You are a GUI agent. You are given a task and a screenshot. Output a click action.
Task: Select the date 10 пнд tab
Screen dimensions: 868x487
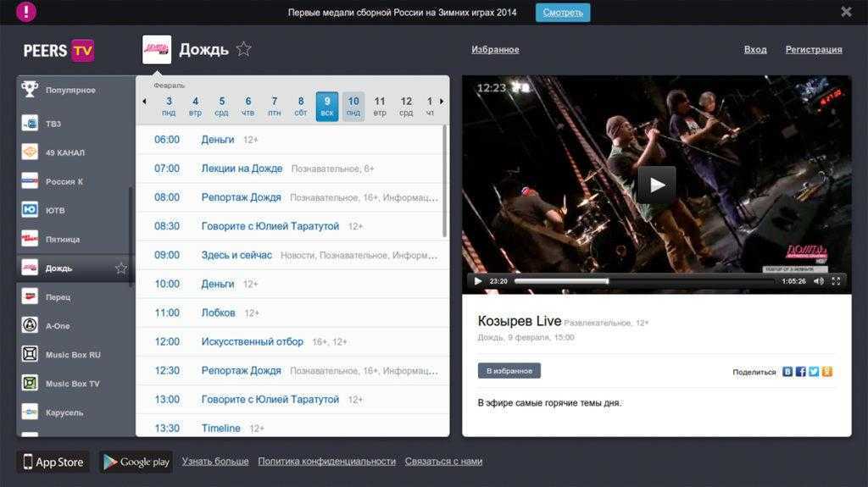coord(353,106)
